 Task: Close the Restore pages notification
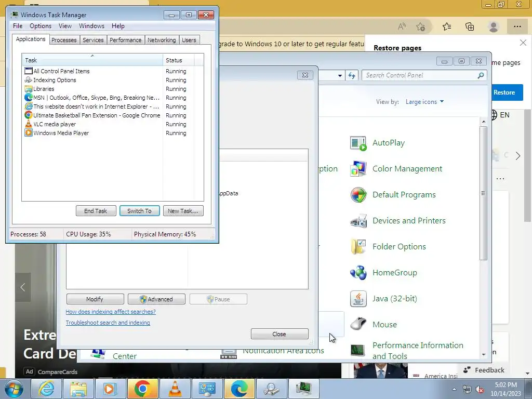pyautogui.click(x=523, y=43)
